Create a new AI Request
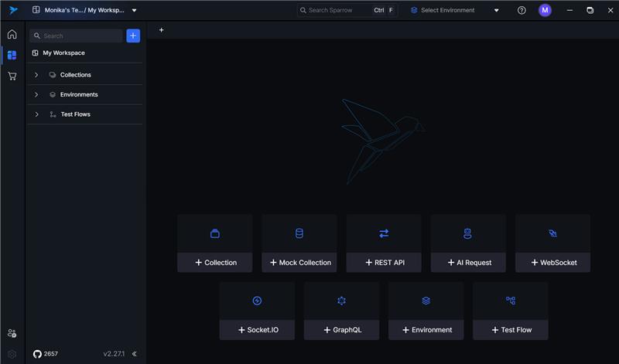619x364 pixels. (468, 263)
